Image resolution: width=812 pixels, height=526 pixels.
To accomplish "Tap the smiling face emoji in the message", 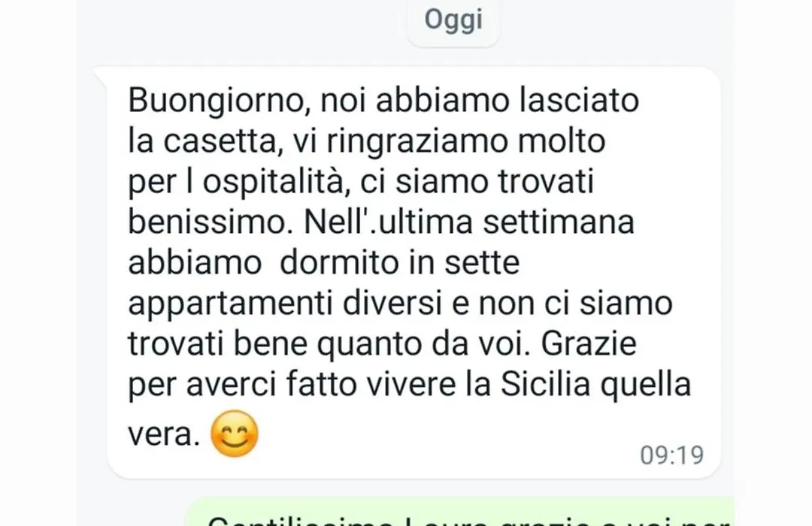I will (235, 434).
